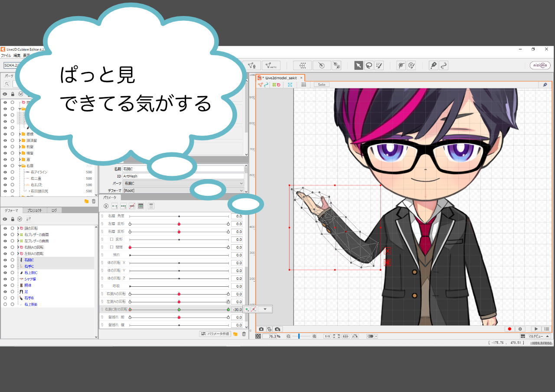Add three keyforms to parameter
The width and height of the screenshot is (555, 392).
(x=124, y=206)
